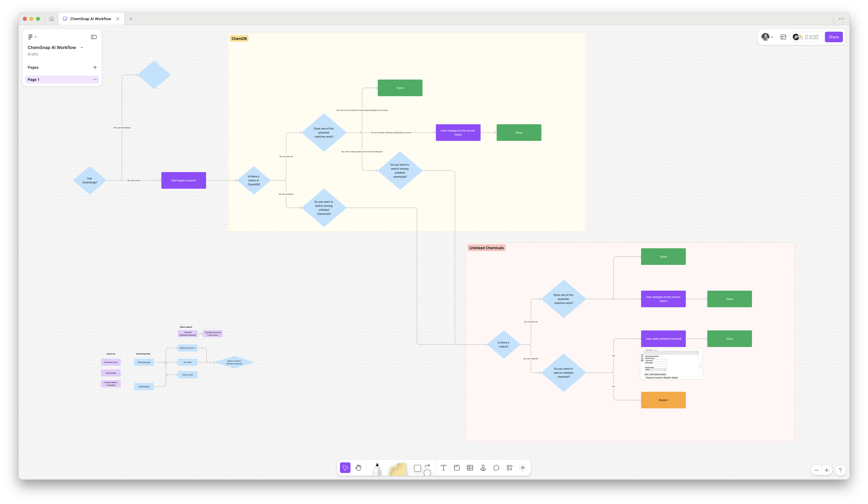Open the FigJam main menu dropdown
The width and height of the screenshot is (868, 504).
(x=32, y=37)
